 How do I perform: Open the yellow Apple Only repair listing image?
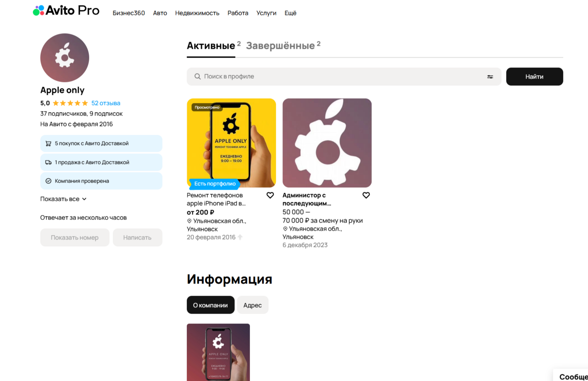pos(231,143)
